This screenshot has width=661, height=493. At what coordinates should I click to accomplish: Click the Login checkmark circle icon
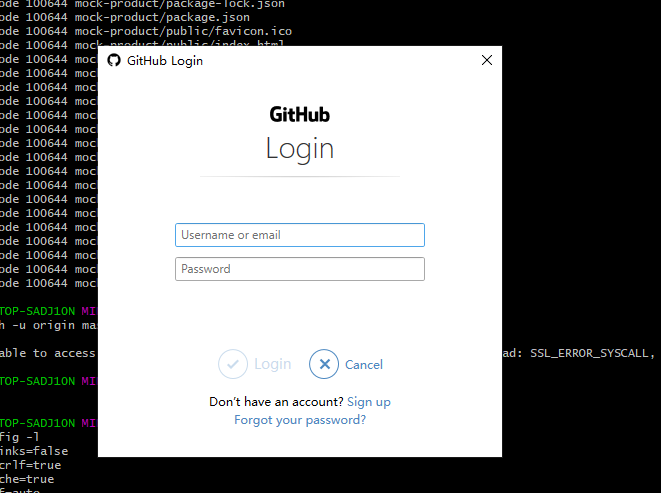click(x=233, y=364)
